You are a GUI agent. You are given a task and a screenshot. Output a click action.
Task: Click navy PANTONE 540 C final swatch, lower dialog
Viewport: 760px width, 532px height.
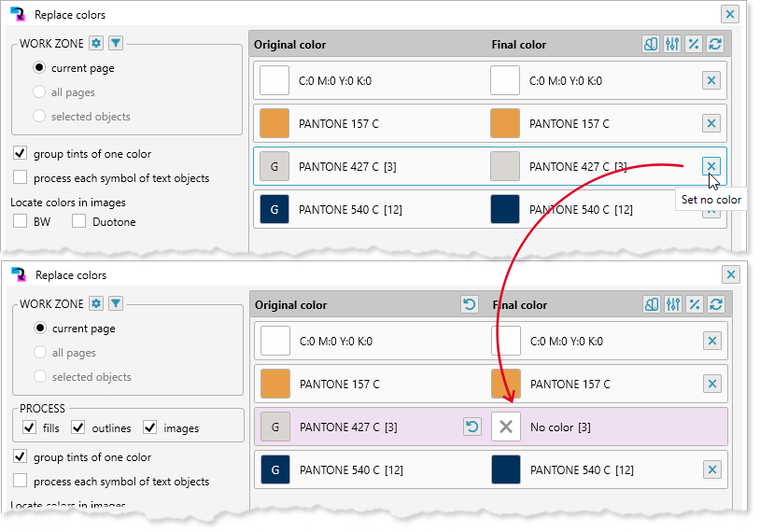[506, 469]
